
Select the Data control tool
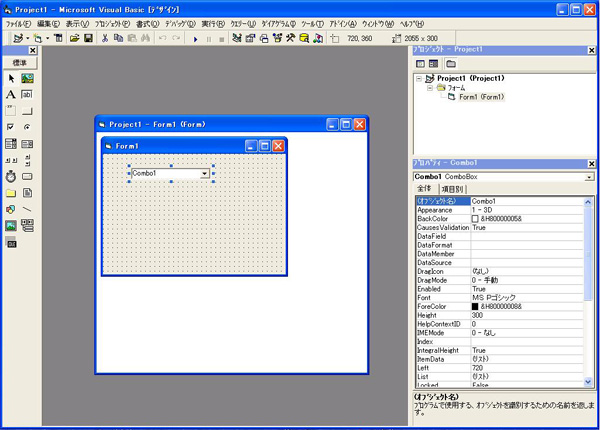(x=27, y=226)
